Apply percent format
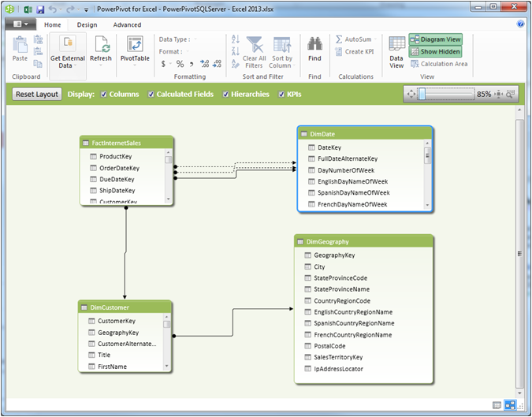Image resolution: width=532 pixels, height=417 pixels. tap(180, 64)
